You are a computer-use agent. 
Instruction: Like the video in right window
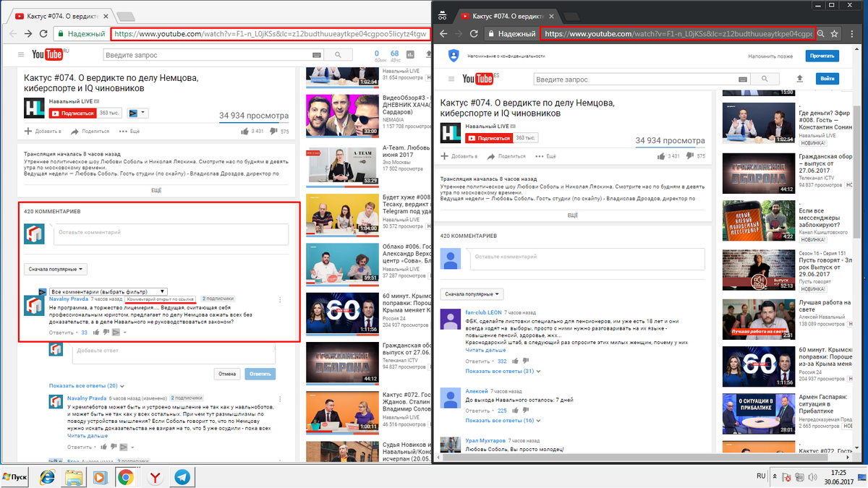pos(663,155)
